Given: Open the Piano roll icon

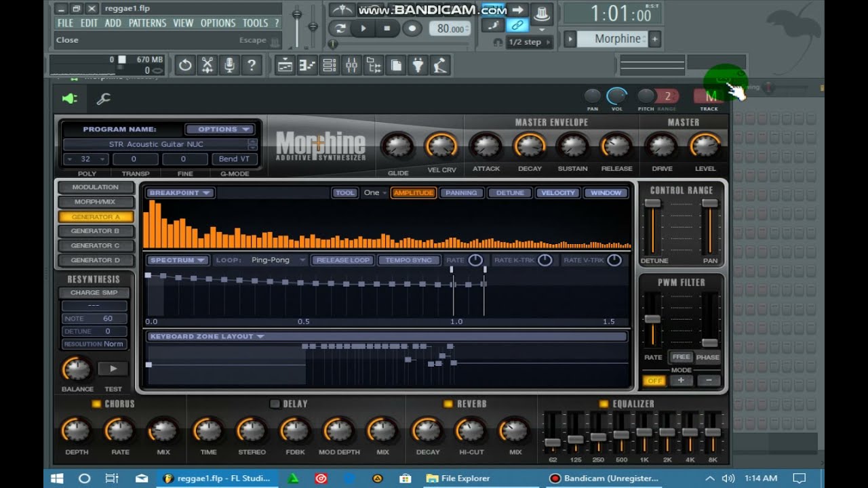Looking at the screenshot, I should pos(307,65).
